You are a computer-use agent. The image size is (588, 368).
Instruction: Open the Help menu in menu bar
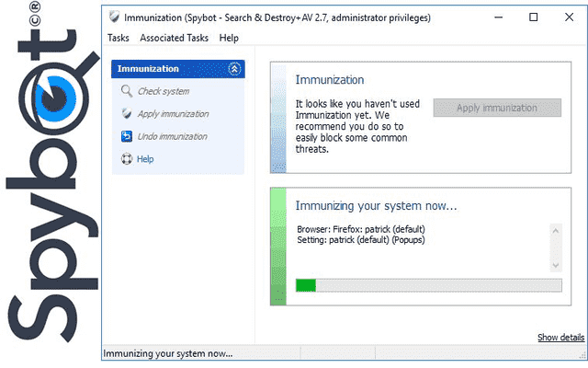229,38
